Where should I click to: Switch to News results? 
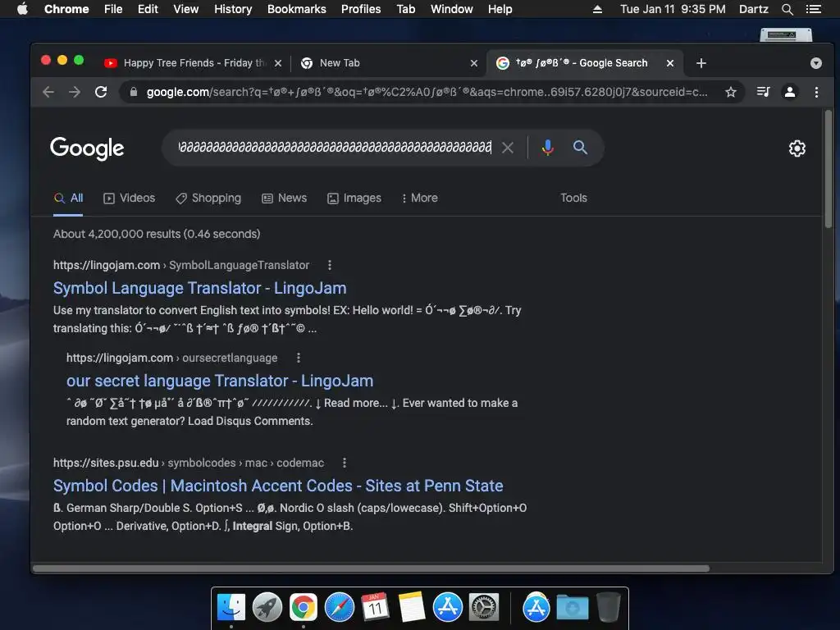(x=284, y=199)
